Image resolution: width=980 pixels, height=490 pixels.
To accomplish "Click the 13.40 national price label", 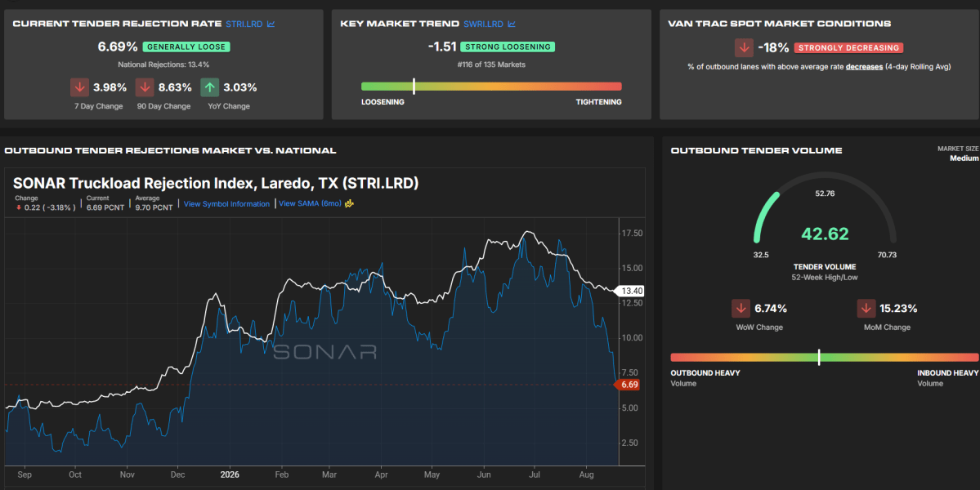I will click(x=630, y=291).
